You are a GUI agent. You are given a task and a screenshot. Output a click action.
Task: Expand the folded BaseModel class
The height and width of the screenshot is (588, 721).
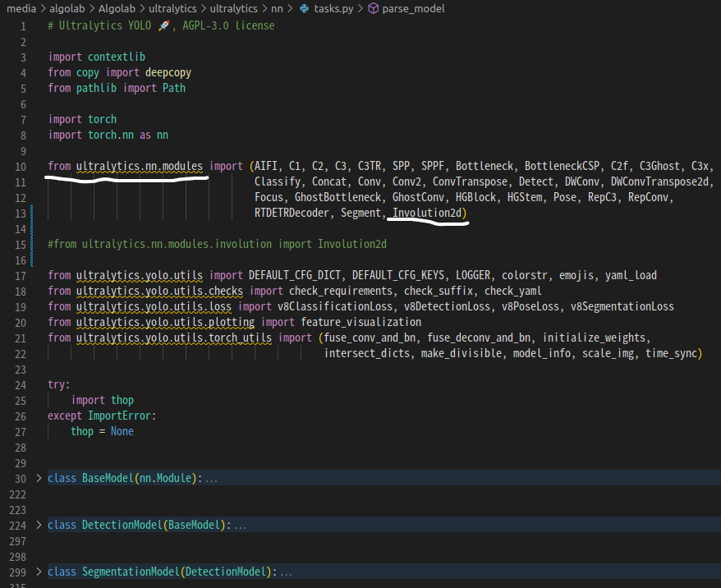pyautogui.click(x=38, y=477)
